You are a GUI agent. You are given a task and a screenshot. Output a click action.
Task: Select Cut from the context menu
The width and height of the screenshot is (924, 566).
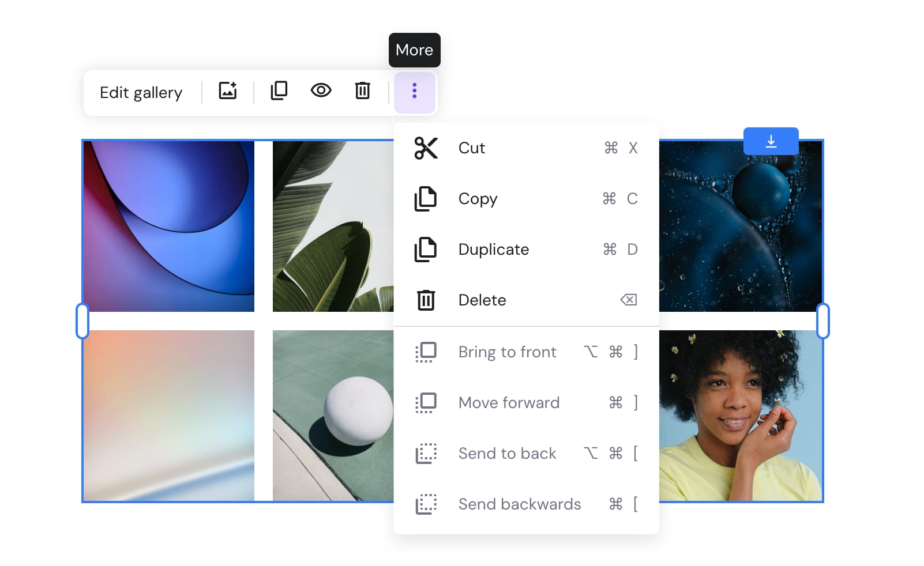pyautogui.click(x=471, y=148)
